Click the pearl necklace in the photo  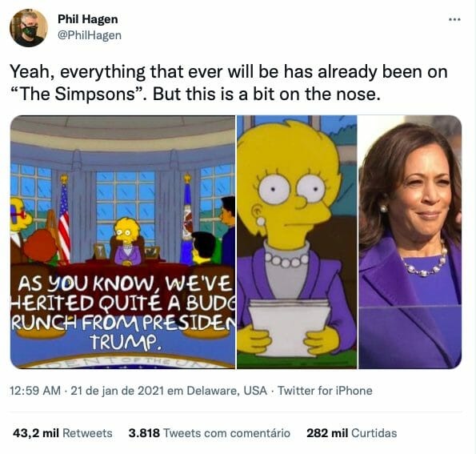425,264
